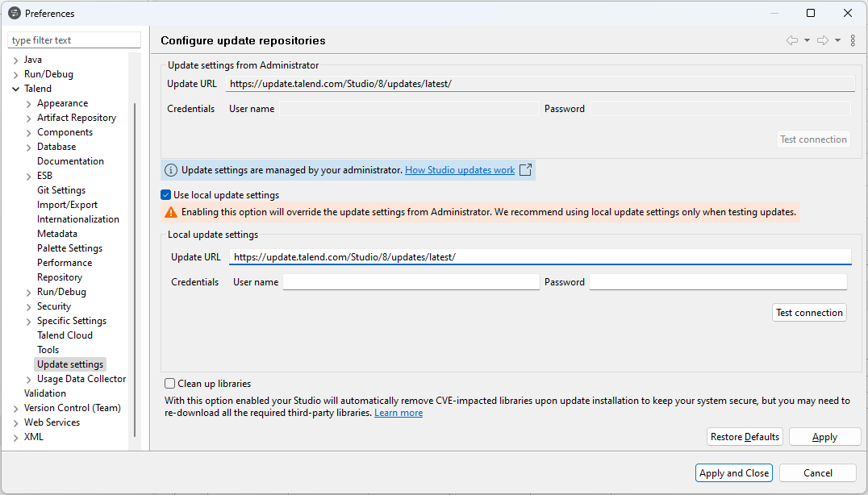Click the Apply and Close button
The image size is (868, 495).
(x=733, y=472)
